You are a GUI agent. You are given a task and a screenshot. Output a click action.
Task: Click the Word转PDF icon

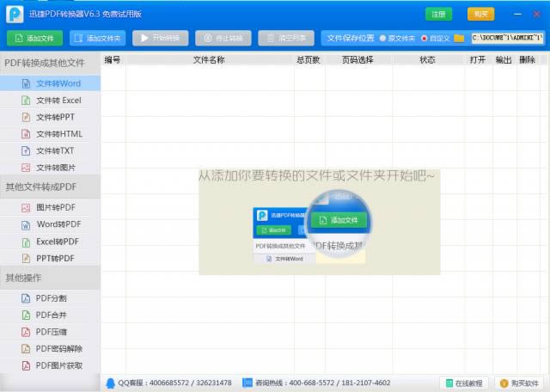coord(26,224)
